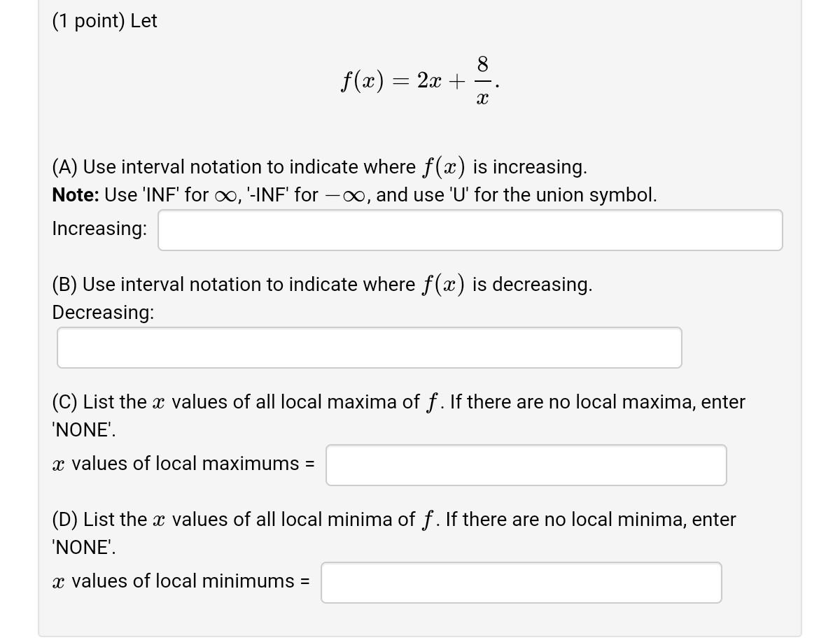840x640 pixels.
Task: Click the Increasing interval answer box
Action: pos(469,229)
